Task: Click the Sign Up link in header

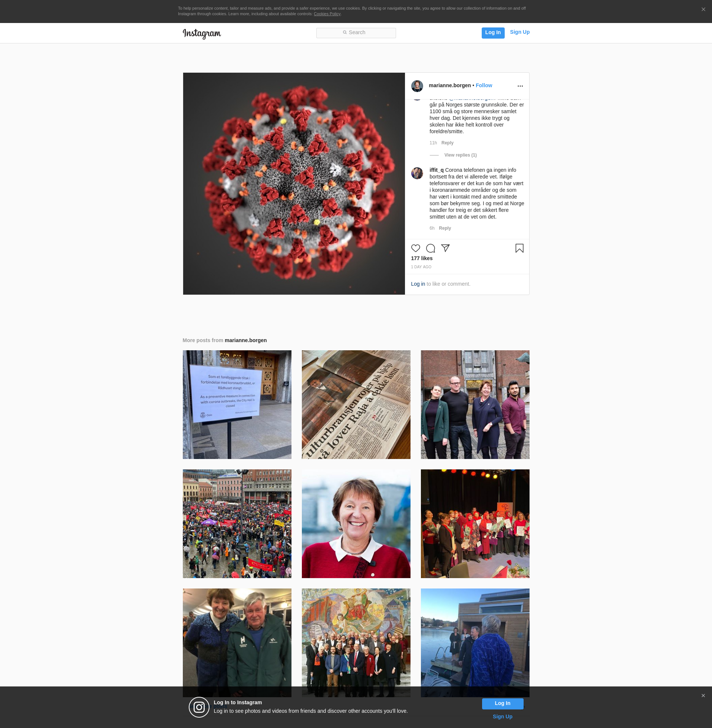Action: [x=520, y=32]
